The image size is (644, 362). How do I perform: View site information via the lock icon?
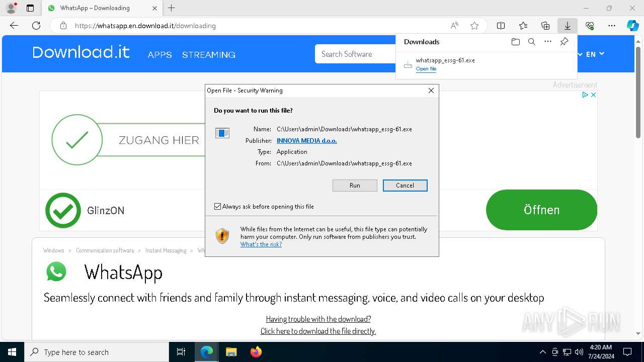(63, 26)
